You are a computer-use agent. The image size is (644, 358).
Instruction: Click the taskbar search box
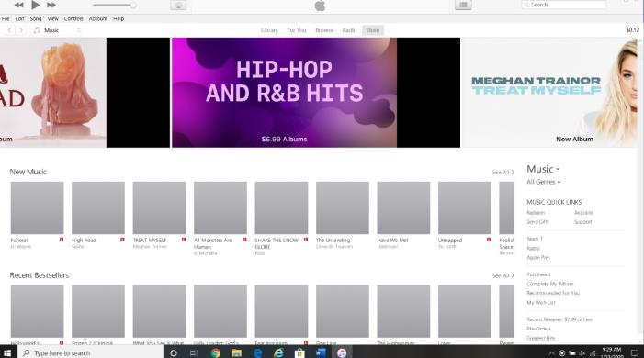coord(90,352)
